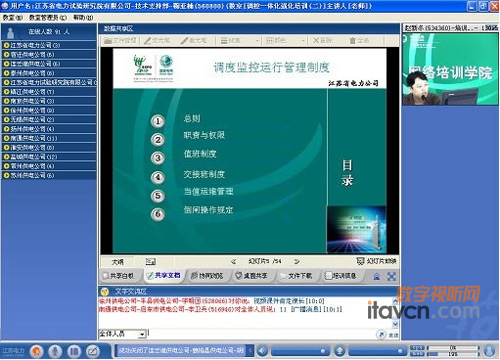Toggle fullscreen for the shared document area
Viewport: 500px width, 360px height.
(391, 276)
